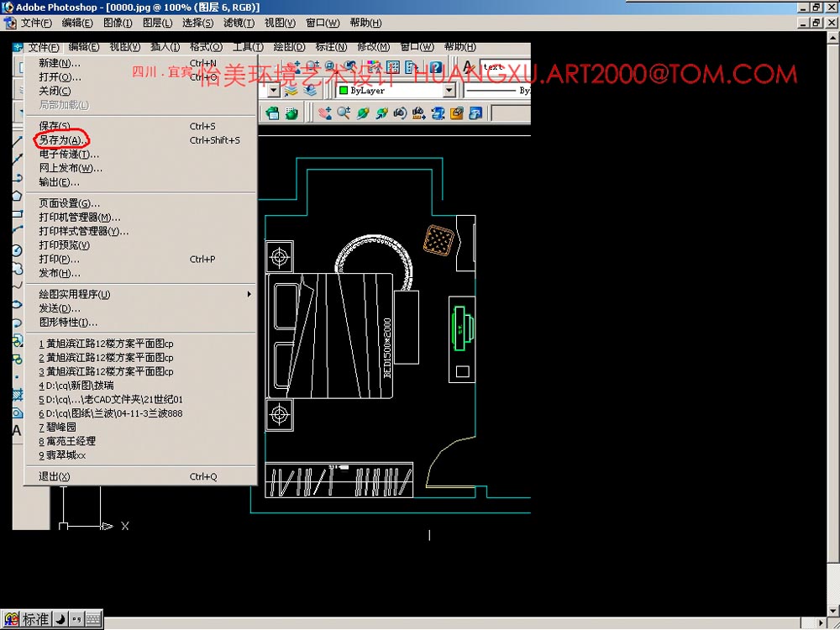This screenshot has width=840, height=630.
Task: Choose 另存为(A)... from file menu
Action: (140, 140)
